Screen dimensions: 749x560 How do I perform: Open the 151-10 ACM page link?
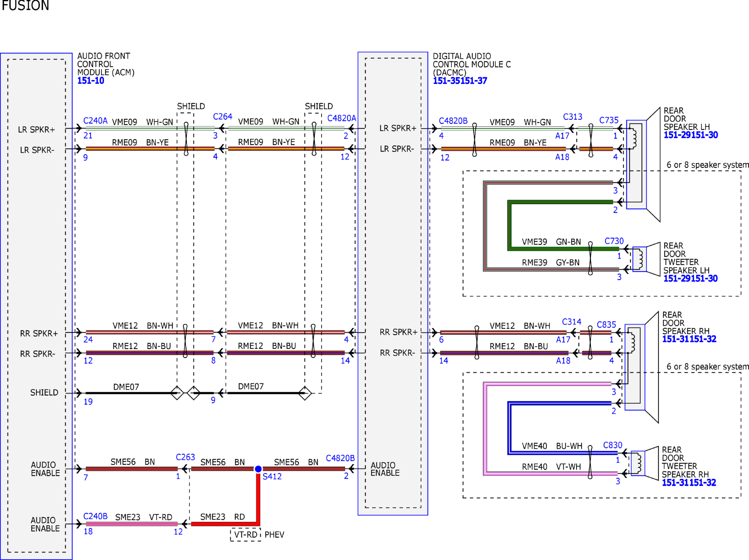(x=91, y=81)
